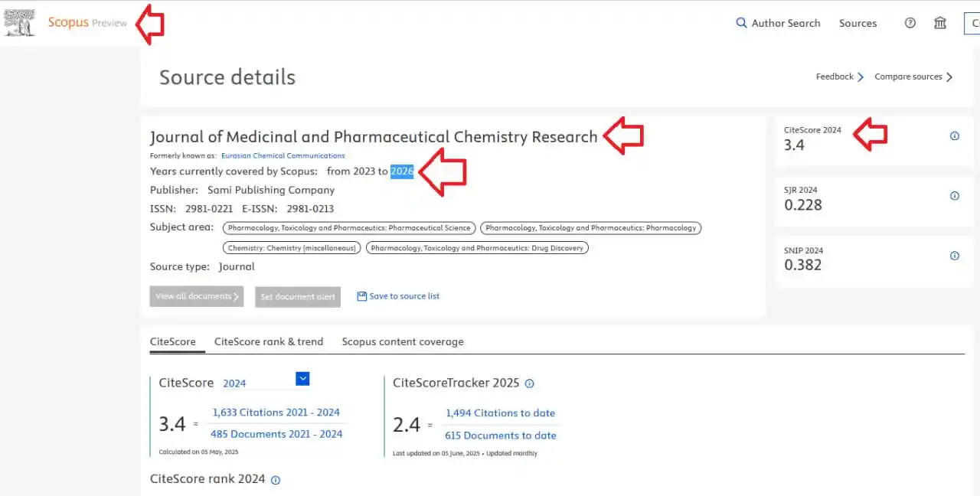Open the CiteScoreTracker 2025 info icon

[529, 383]
